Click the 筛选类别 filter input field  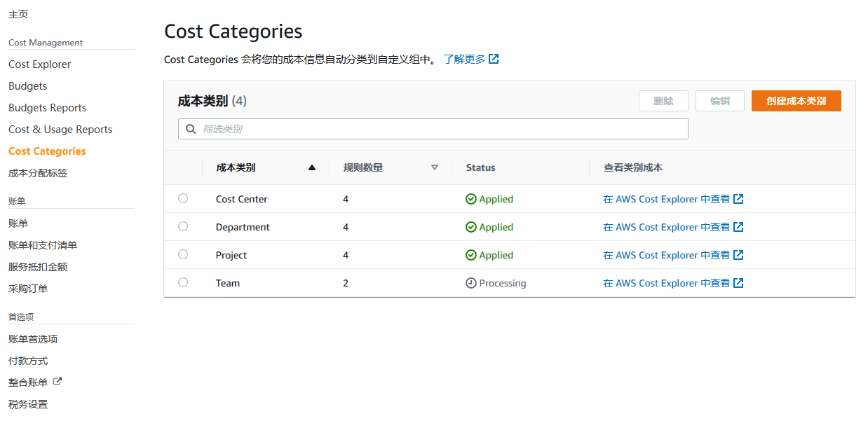pyautogui.click(x=433, y=129)
